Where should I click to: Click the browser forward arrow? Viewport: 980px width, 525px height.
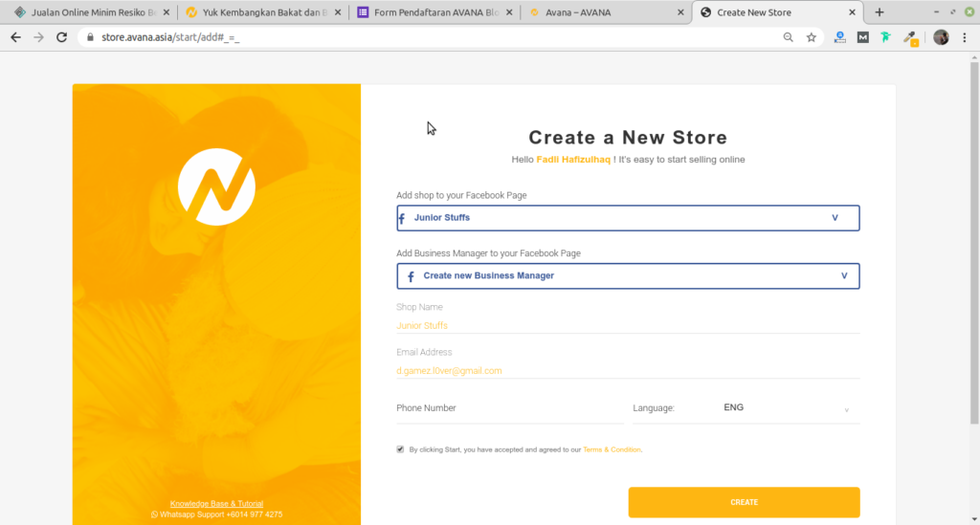point(38,37)
